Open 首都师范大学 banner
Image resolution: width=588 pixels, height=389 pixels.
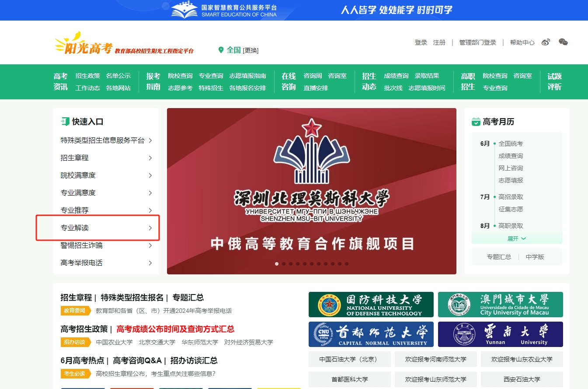(371, 334)
